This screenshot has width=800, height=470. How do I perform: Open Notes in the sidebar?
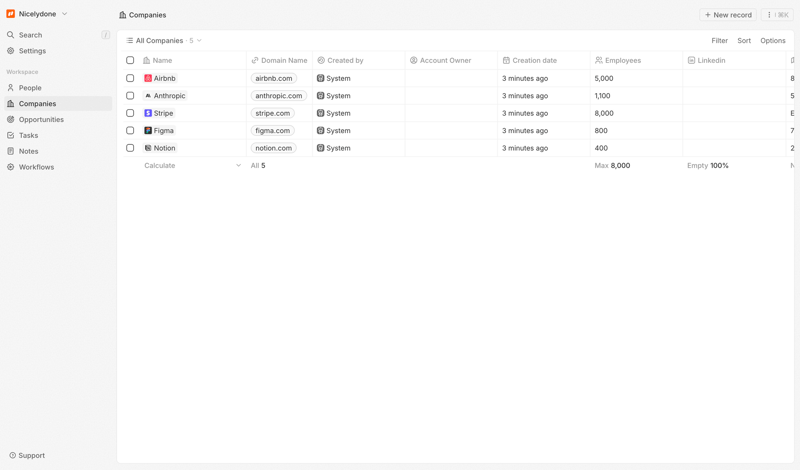(x=29, y=151)
